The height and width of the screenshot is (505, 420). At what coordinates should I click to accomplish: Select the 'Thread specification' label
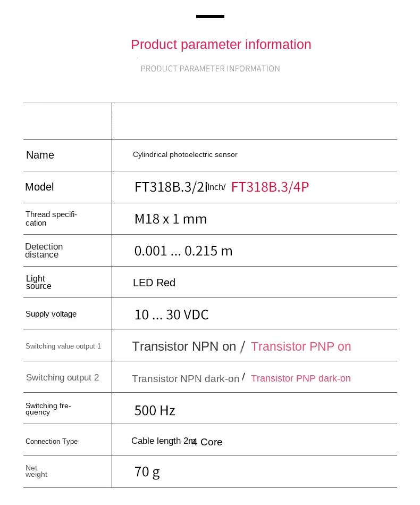point(51,219)
